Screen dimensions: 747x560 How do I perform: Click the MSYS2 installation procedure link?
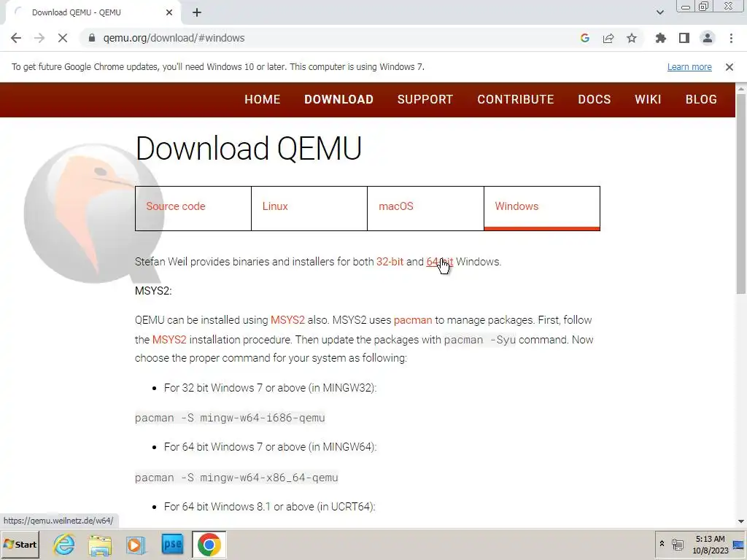click(169, 340)
